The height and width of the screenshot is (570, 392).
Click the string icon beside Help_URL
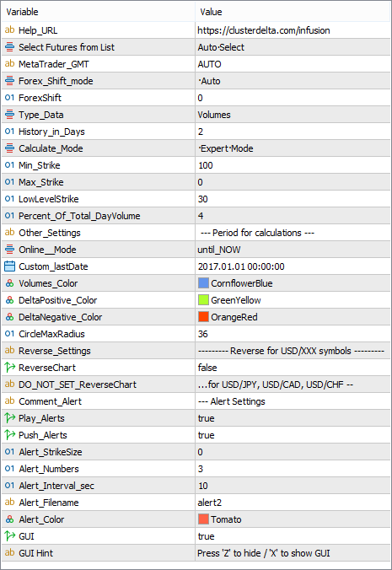point(10,30)
